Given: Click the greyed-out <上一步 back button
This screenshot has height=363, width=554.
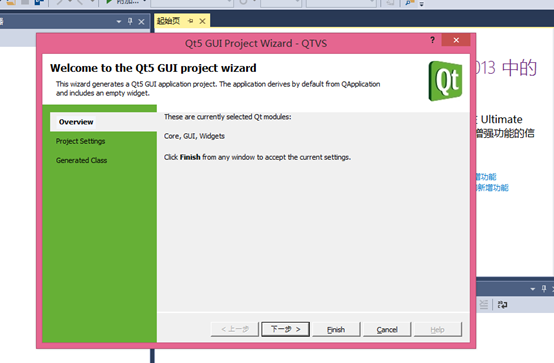Looking at the screenshot, I should pyautogui.click(x=235, y=329).
